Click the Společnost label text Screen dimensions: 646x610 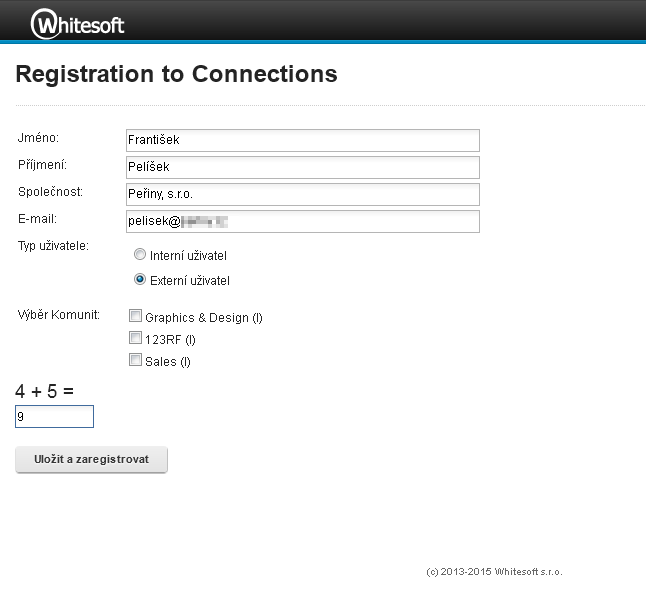[50, 191]
